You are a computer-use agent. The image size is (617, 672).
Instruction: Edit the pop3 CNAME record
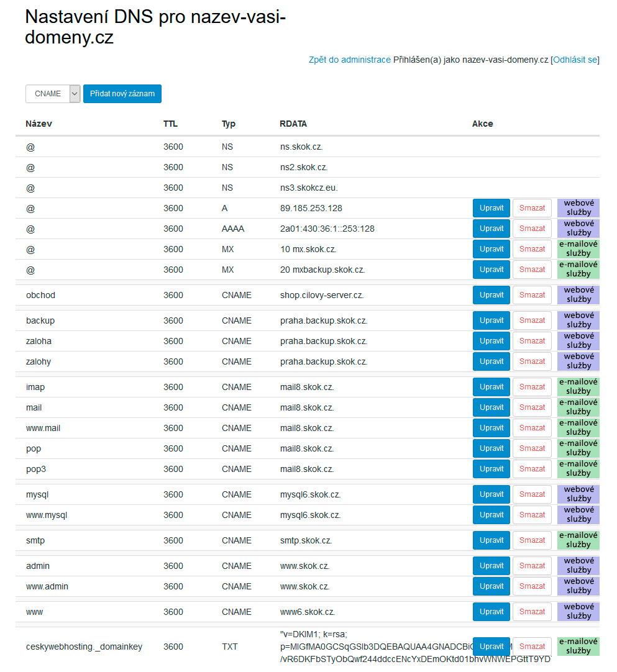[491, 469]
